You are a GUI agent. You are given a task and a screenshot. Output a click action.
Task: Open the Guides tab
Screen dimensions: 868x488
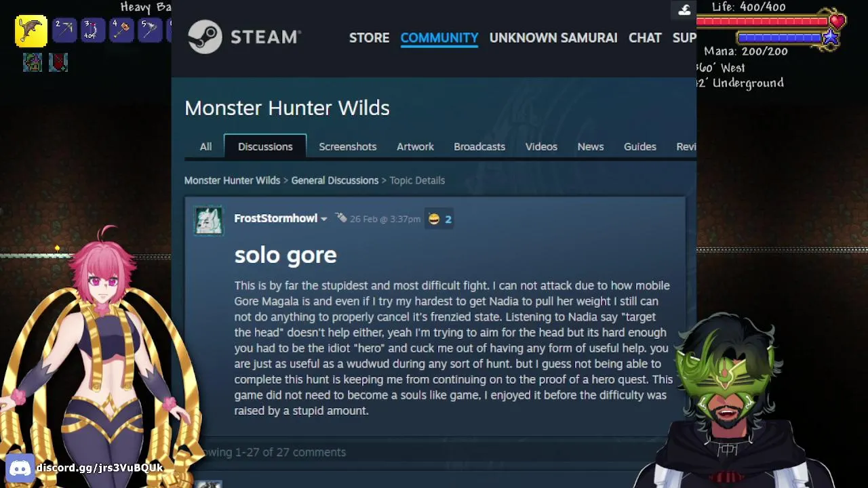pos(640,146)
